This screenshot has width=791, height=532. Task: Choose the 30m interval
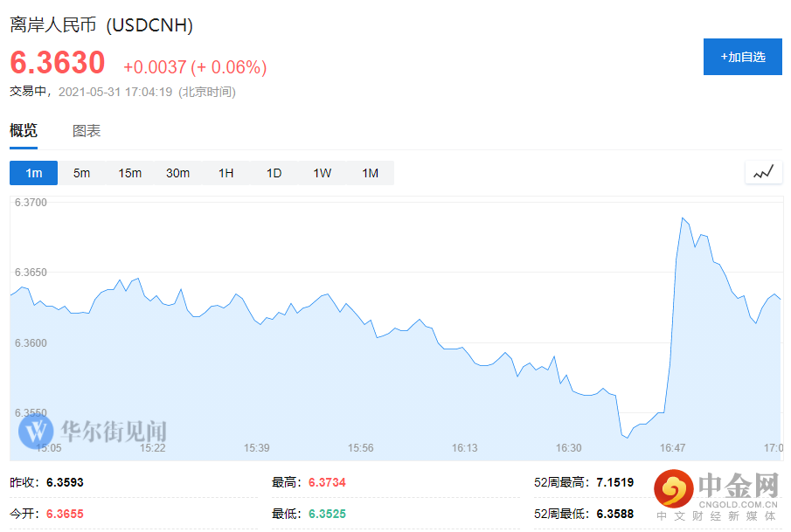point(177,173)
